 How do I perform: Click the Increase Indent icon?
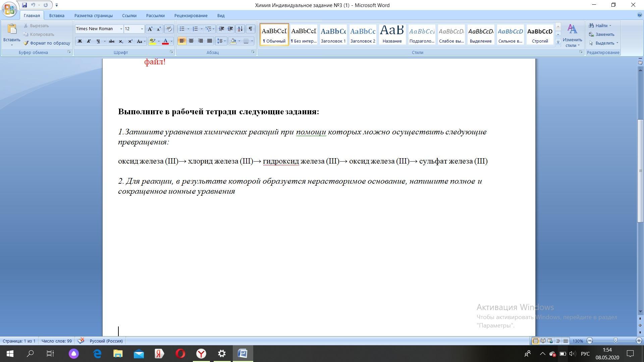tap(230, 29)
